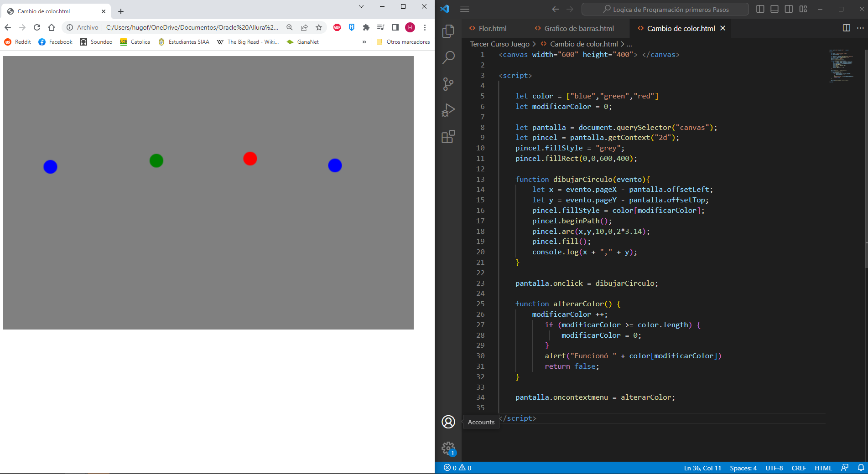The image size is (868, 474).
Task: Go back in the Chrome browser
Action: 7,27
